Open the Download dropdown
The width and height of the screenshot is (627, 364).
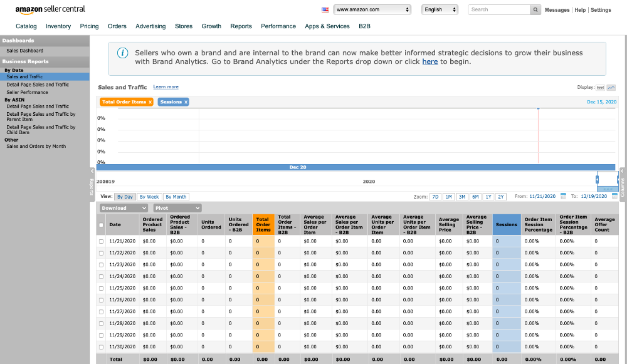tap(124, 208)
